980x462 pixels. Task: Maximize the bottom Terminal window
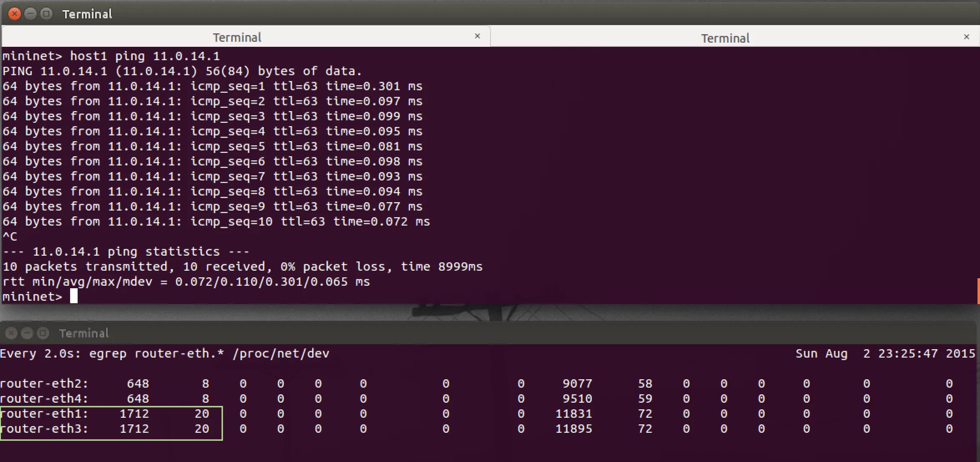click(x=43, y=333)
